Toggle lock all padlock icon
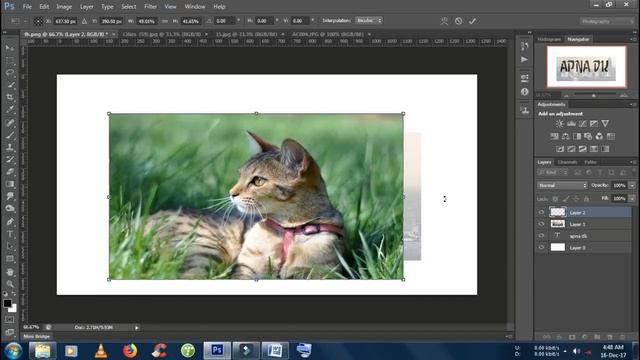Viewport: 640px width, 360px height. pyautogui.click(x=586, y=199)
